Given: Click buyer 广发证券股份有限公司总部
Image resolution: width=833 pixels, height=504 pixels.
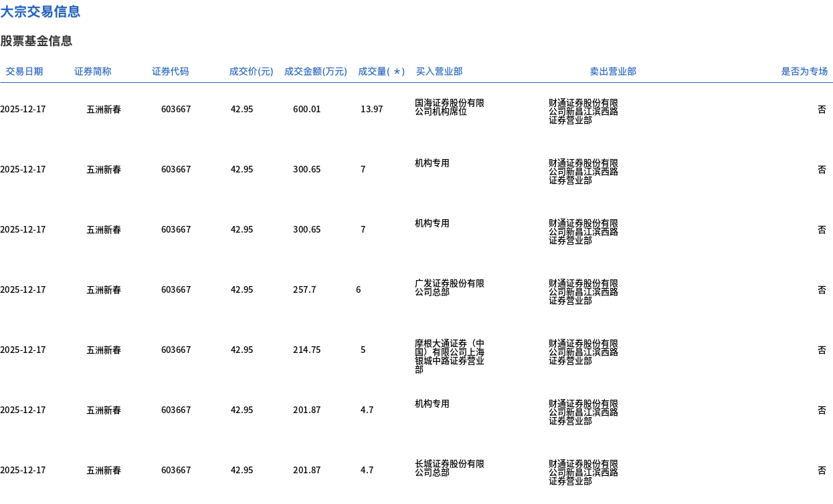Looking at the screenshot, I should 450,287.
